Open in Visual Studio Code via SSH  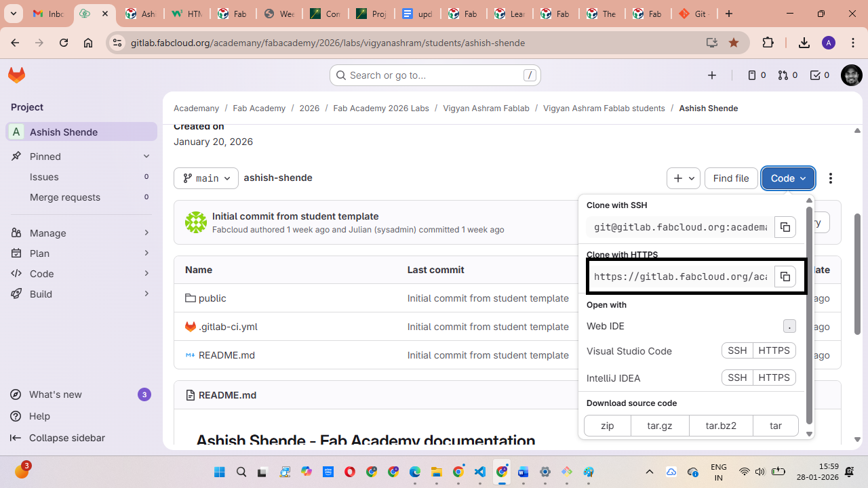pyautogui.click(x=737, y=350)
